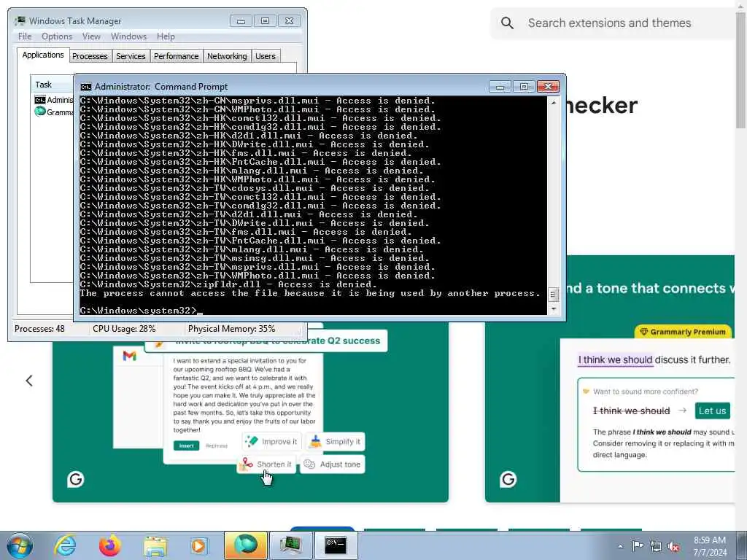Screen dimensions: 747x560
Task: Click the Adjust tone button
Action: pos(333,464)
